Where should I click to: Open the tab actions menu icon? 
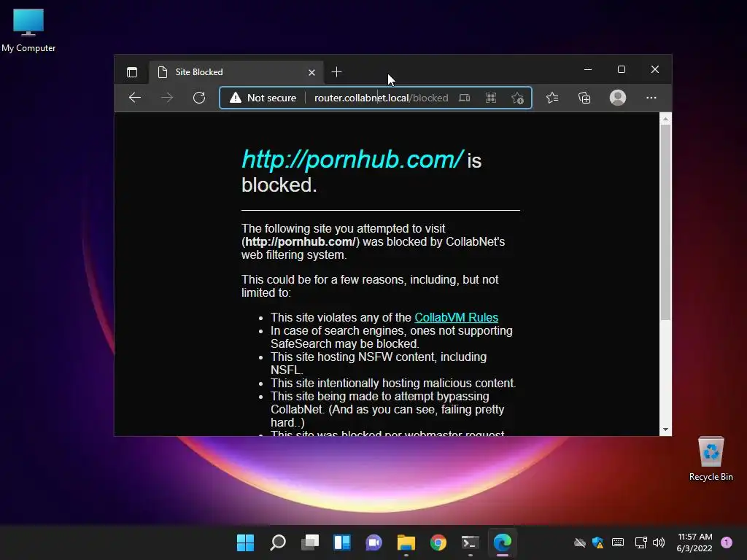[x=132, y=72]
